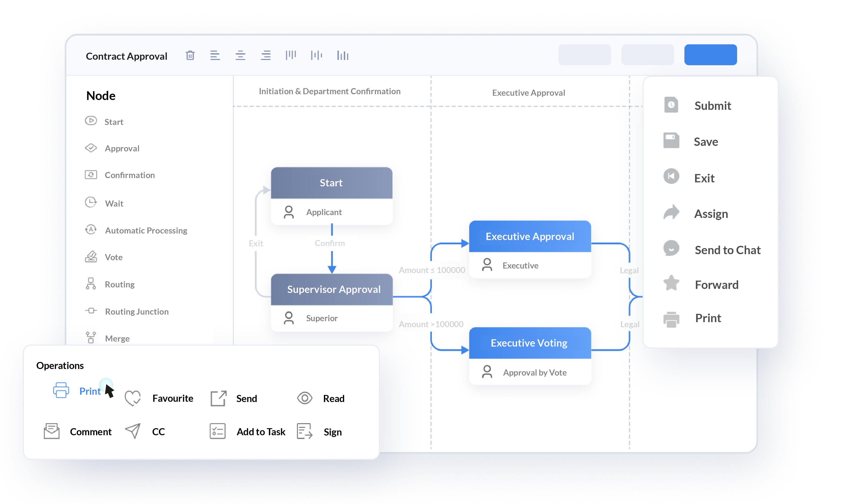Click the Merge node in the sidebar

click(x=118, y=338)
